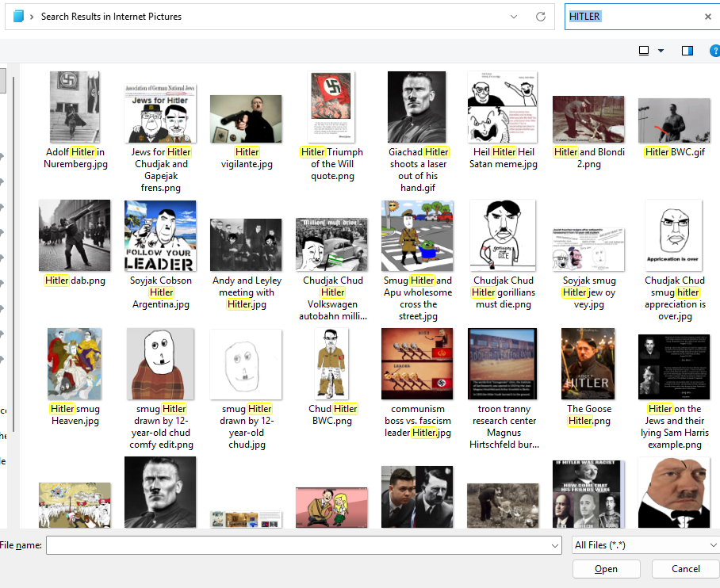Screen dimensions: 720x588
Task: Expand the breadcrumb chevron before Search Results
Action: tap(32, 17)
